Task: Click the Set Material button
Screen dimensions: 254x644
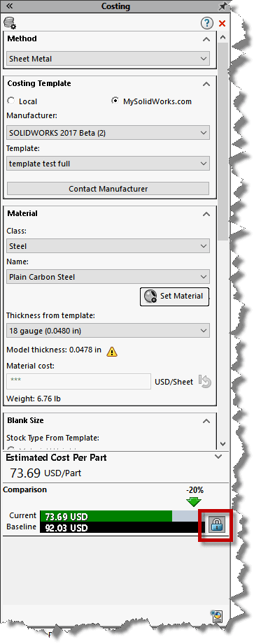Action: pos(175,296)
